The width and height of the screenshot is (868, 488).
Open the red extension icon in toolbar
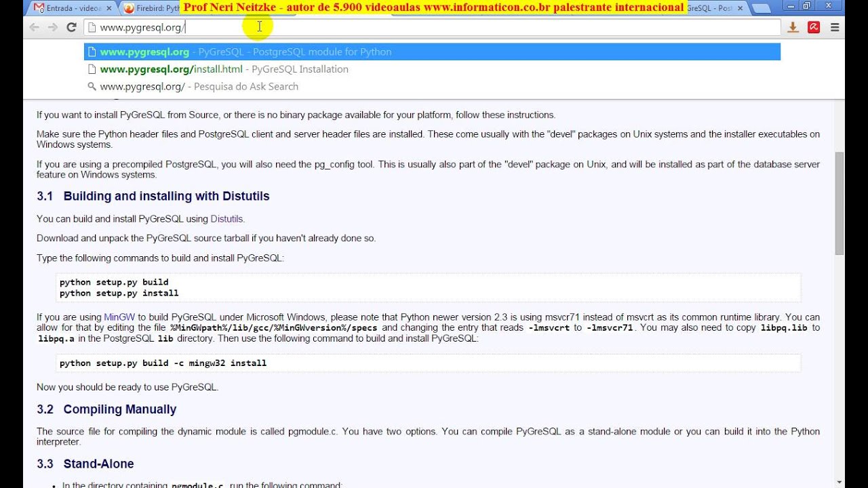point(814,27)
